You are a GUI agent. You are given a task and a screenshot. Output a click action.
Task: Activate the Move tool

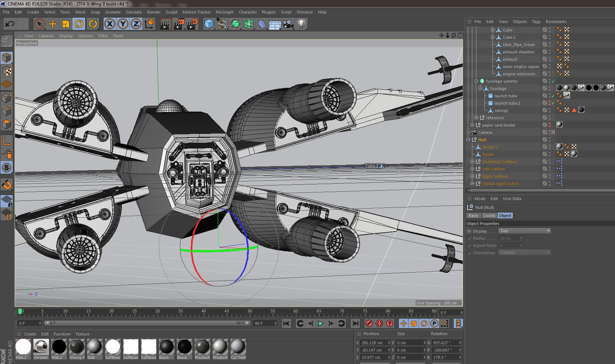(x=53, y=24)
